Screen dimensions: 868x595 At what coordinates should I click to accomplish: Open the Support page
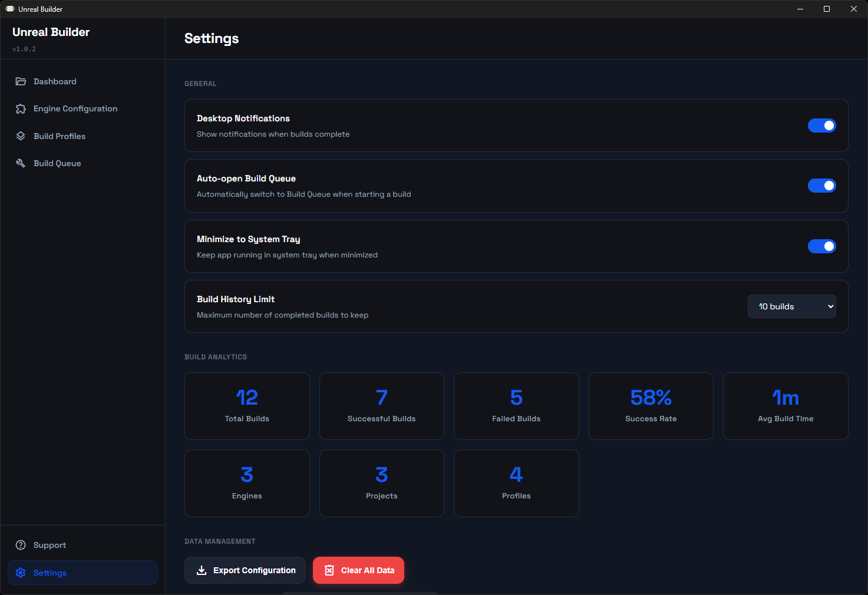[82, 545]
